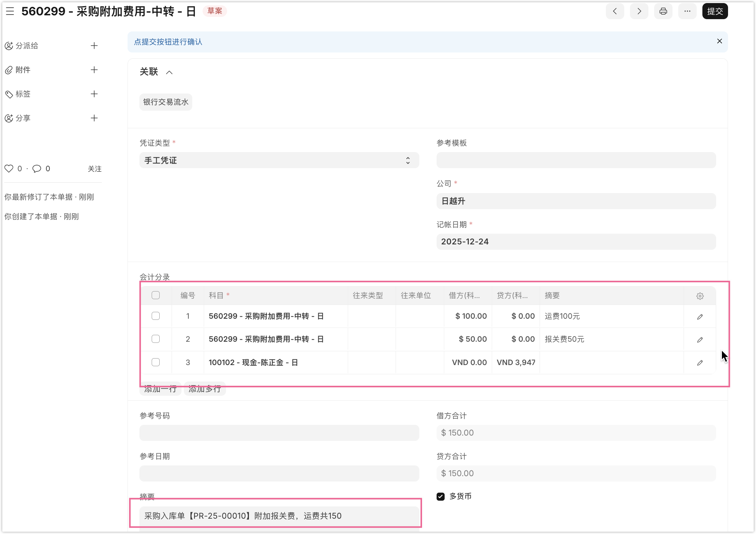Add assignee with plus next to 分派给
This screenshot has height=534, width=756.
click(x=94, y=46)
